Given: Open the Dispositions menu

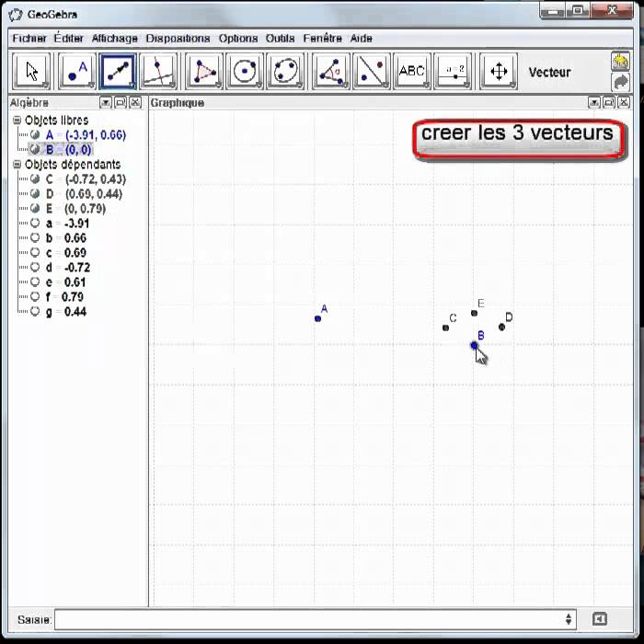Looking at the screenshot, I should point(178,39).
